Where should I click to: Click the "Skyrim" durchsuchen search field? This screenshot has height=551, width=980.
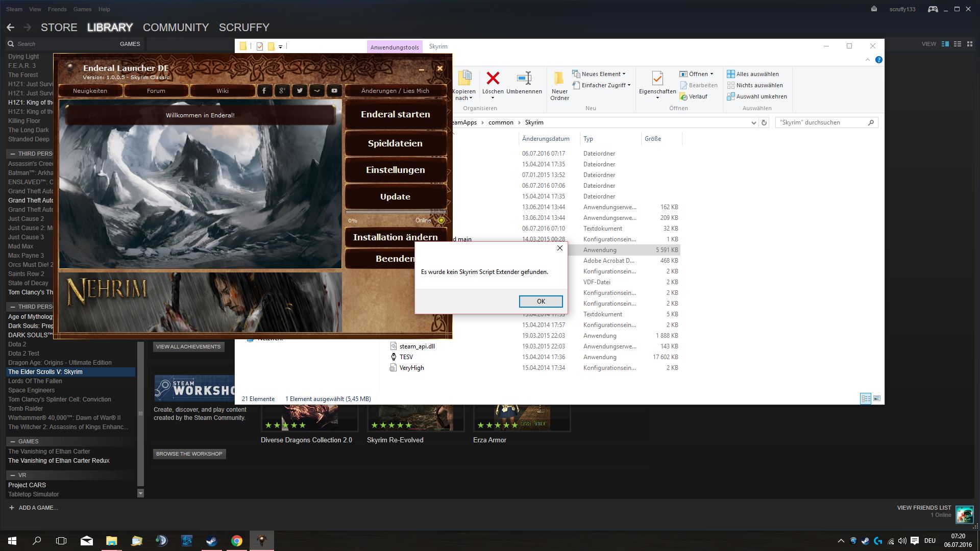tap(822, 122)
